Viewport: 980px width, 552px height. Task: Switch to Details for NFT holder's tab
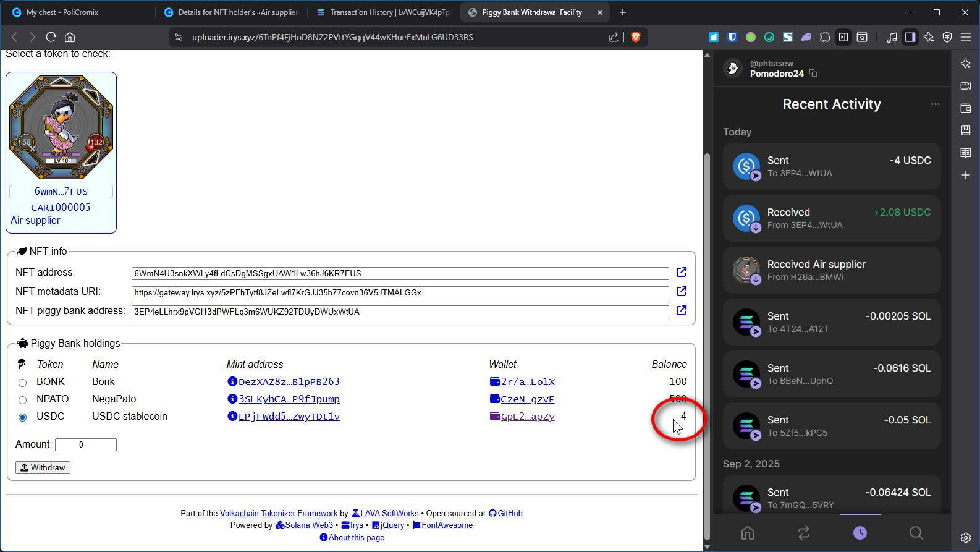click(232, 12)
